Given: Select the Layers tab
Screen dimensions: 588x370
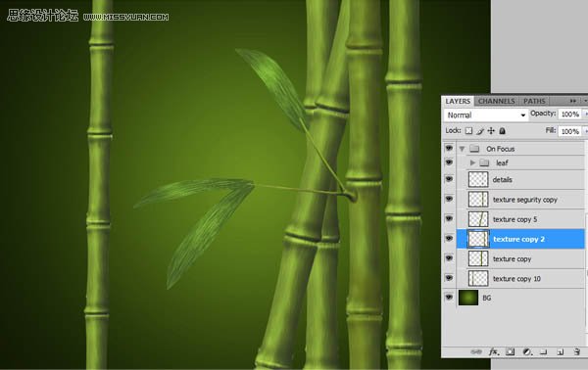Looking at the screenshot, I should pyautogui.click(x=458, y=101).
